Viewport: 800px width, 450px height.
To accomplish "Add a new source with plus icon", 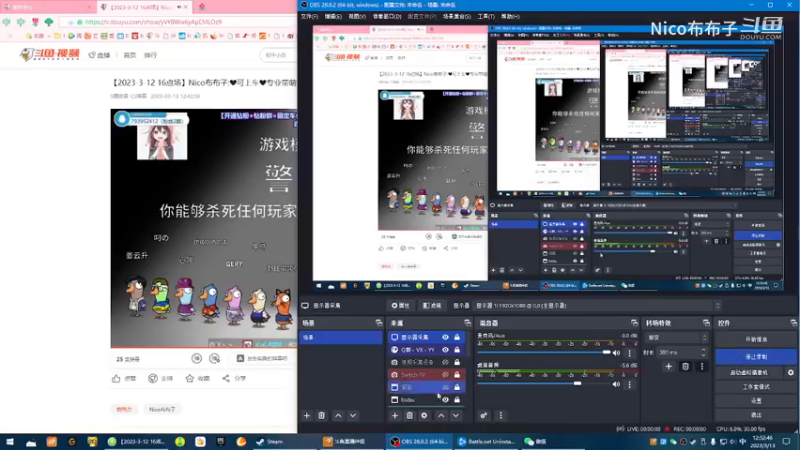I will [x=394, y=415].
